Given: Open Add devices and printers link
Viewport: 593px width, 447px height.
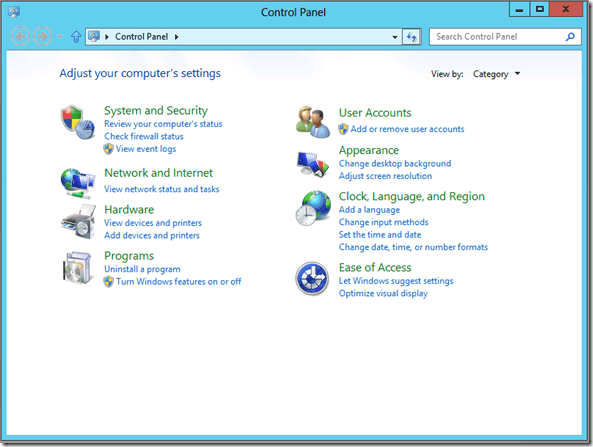Looking at the screenshot, I should pos(152,235).
